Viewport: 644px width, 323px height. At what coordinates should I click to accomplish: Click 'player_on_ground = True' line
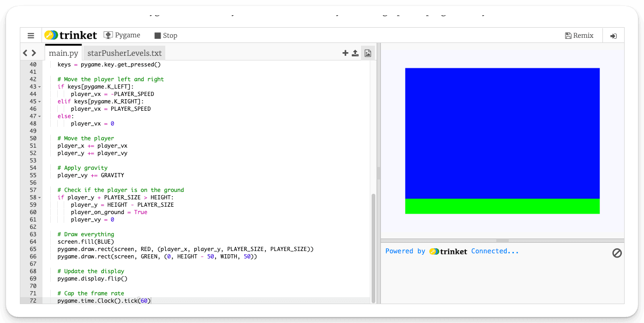(109, 212)
